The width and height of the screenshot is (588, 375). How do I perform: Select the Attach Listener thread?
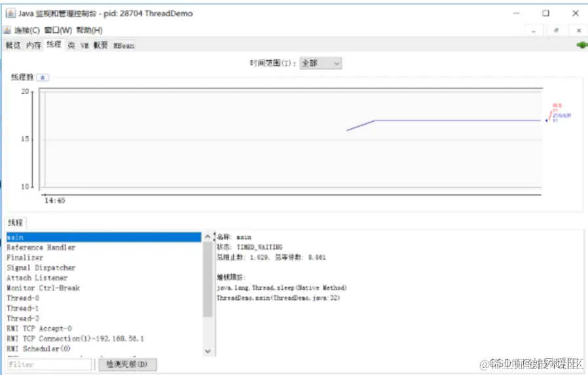pos(104,277)
